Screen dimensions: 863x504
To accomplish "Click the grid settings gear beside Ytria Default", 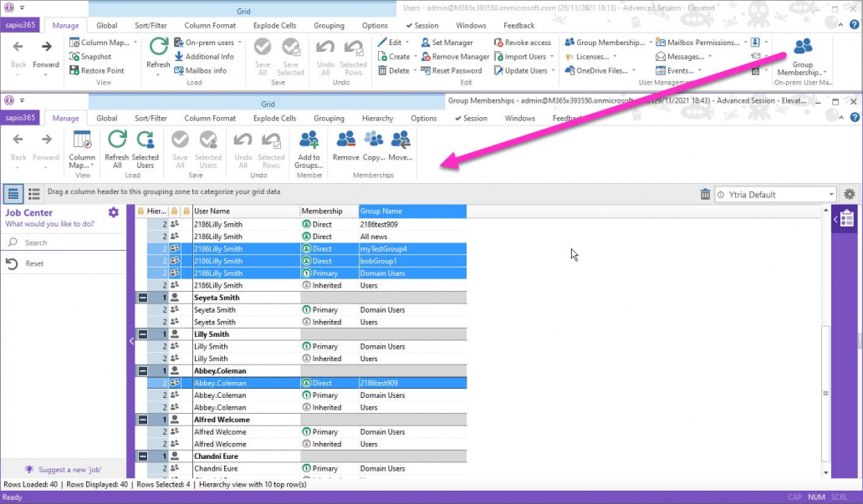I will click(x=850, y=194).
